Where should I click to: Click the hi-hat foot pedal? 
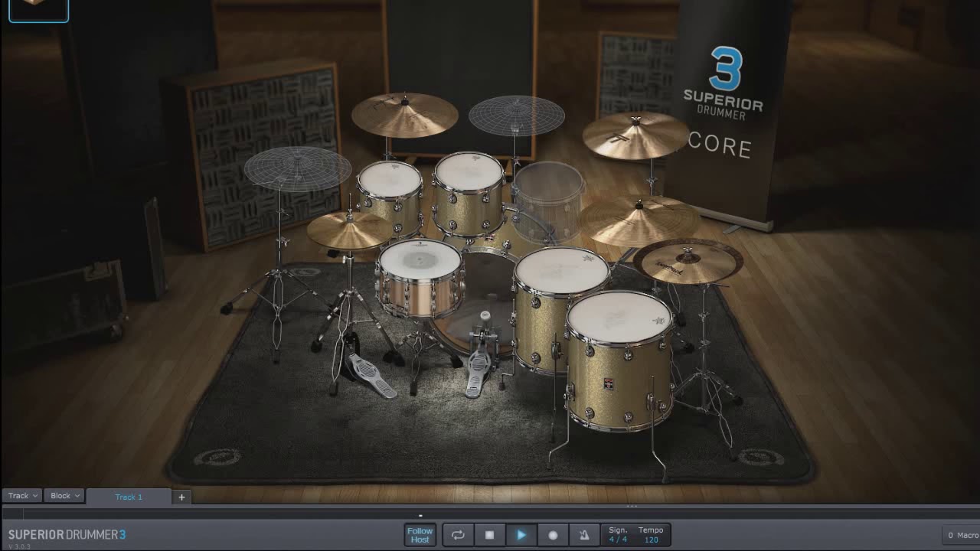[369, 377]
